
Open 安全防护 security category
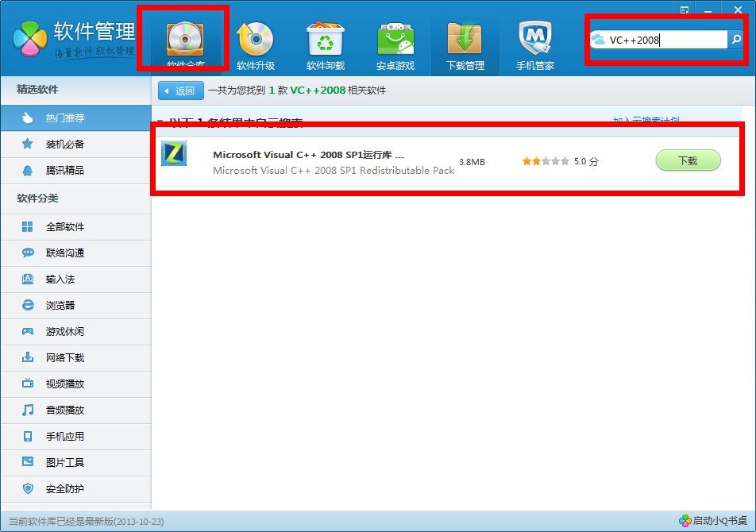point(64,488)
